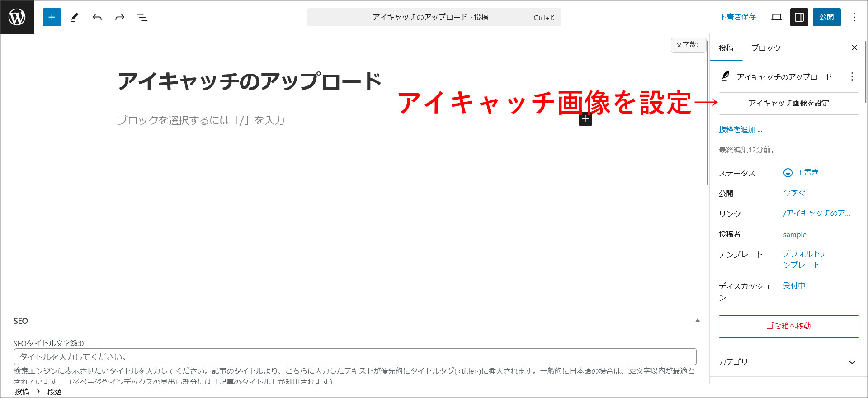Switch to the 投稿 tab
Viewport: 868px width, 398px height.
[x=726, y=48]
